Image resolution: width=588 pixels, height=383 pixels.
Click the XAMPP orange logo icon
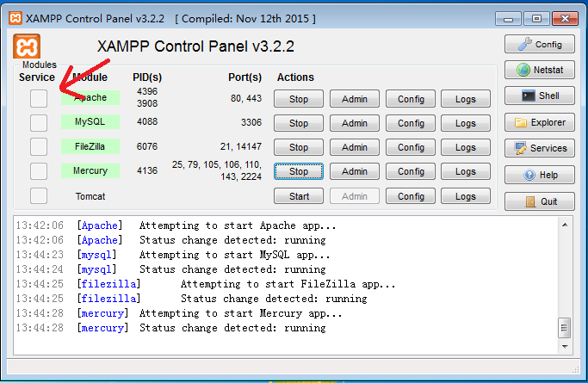click(27, 46)
